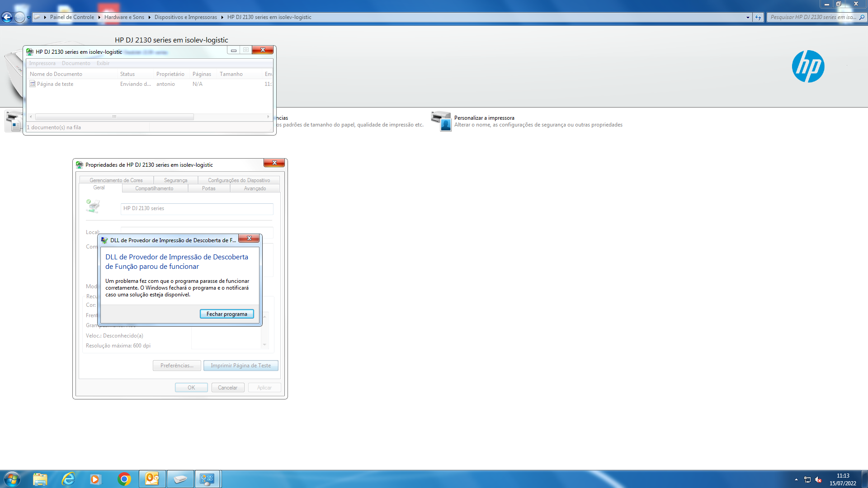Click right arrow of queue horizontal scrollbar
This screenshot has width=868, height=488.
[268, 117]
